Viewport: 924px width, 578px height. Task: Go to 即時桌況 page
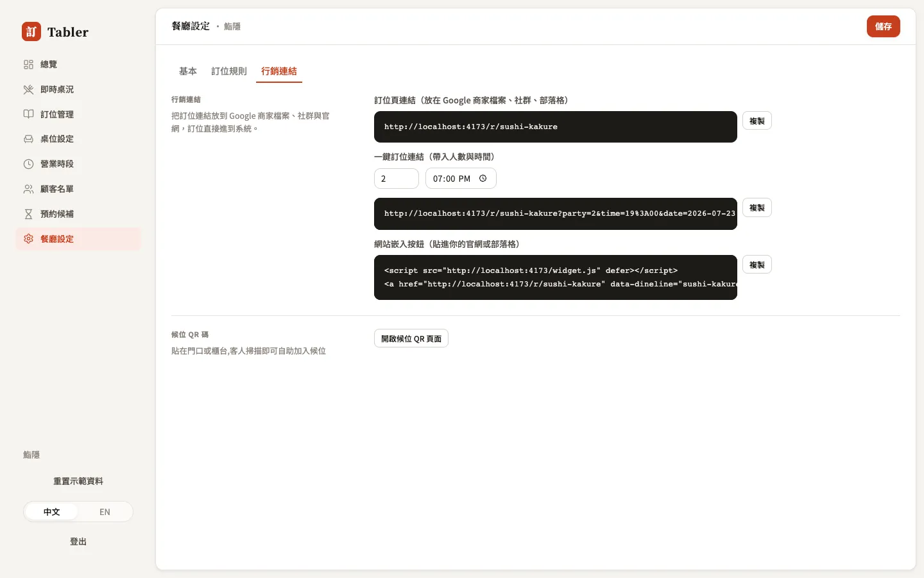(78, 89)
